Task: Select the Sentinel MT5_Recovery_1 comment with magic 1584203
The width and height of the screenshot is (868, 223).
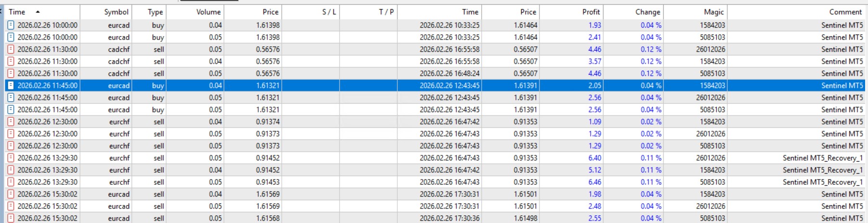Action: (x=822, y=170)
